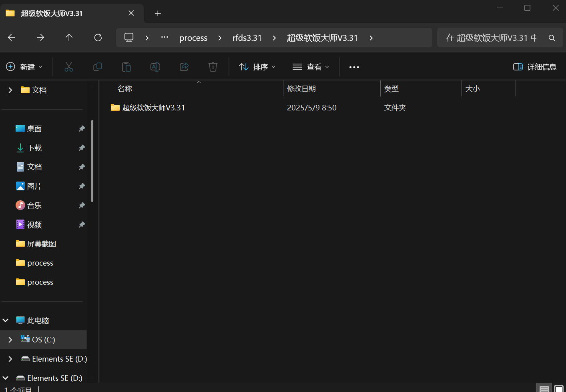The width and height of the screenshot is (566, 392).
Task: Toggle the 详细信息 details pane
Action: click(x=535, y=67)
